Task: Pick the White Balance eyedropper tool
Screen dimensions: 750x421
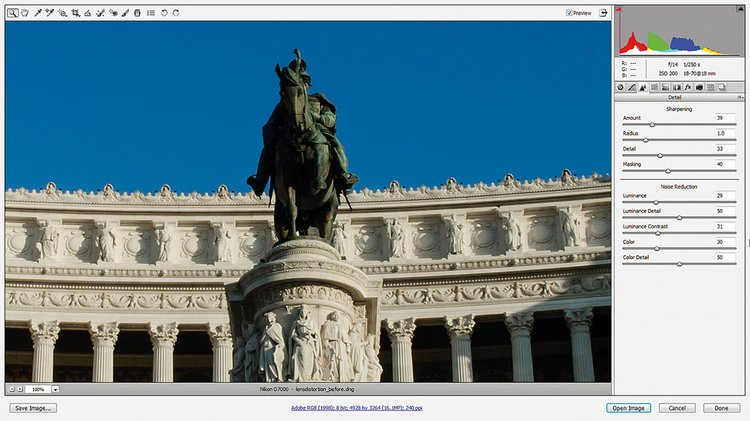Action: [x=38, y=13]
